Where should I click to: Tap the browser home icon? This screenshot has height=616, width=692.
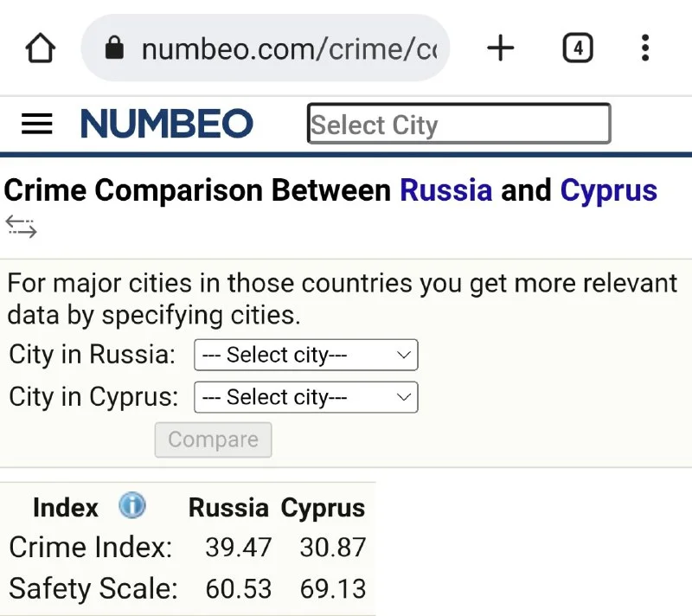[x=41, y=48]
